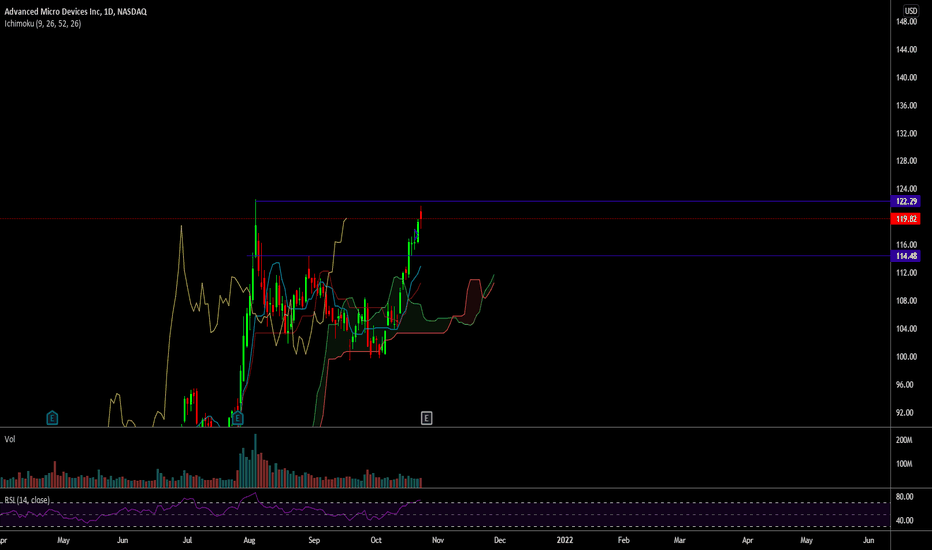Select the red 119.82 current price tag
The height and width of the screenshot is (550, 932).
coord(906,219)
